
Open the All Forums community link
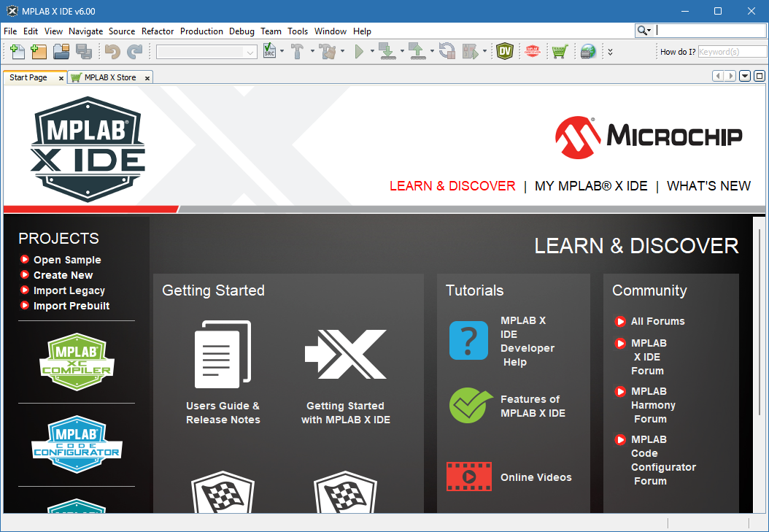click(650, 321)
